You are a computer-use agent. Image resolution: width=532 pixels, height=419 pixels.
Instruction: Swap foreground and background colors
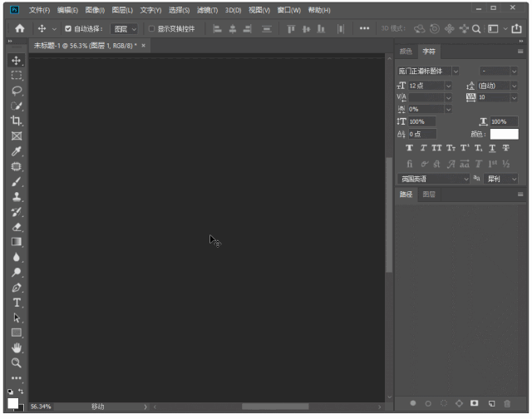point(21,392)
